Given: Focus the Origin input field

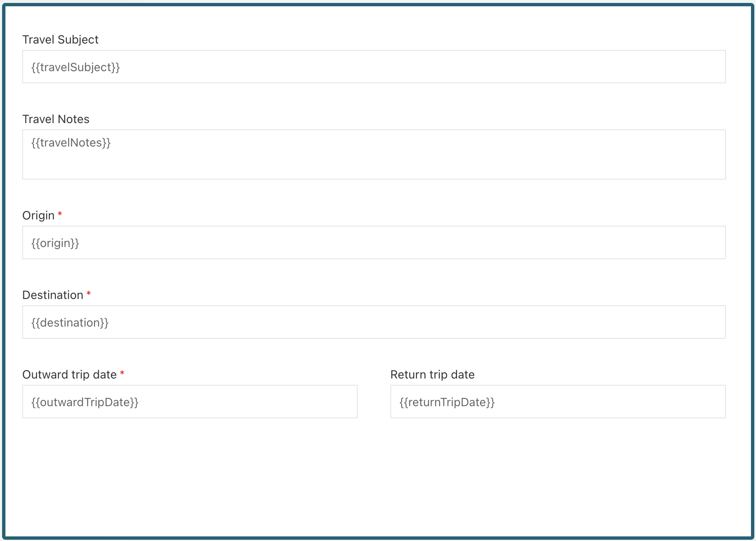Looking at the screenshot, I should (x=374, y=243).
